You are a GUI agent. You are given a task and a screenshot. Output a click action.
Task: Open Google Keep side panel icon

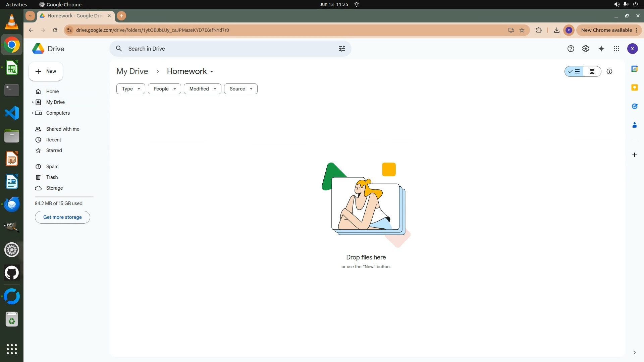coord(634,87)
